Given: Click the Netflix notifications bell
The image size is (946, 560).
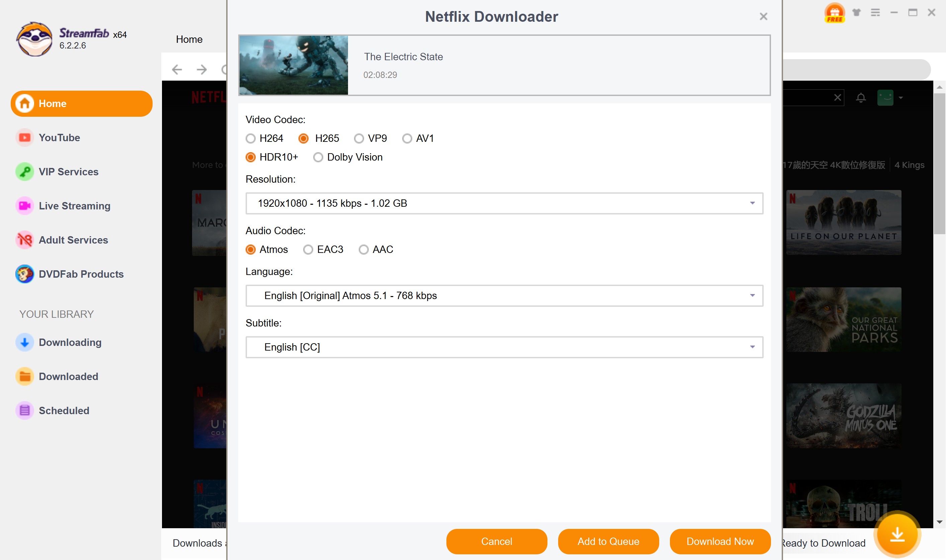Looking at the screenshot, I should [x=861, y=98].
